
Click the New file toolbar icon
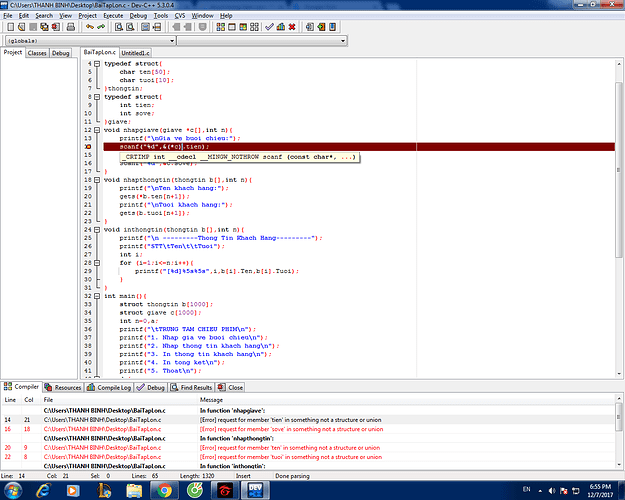point(9,27)
